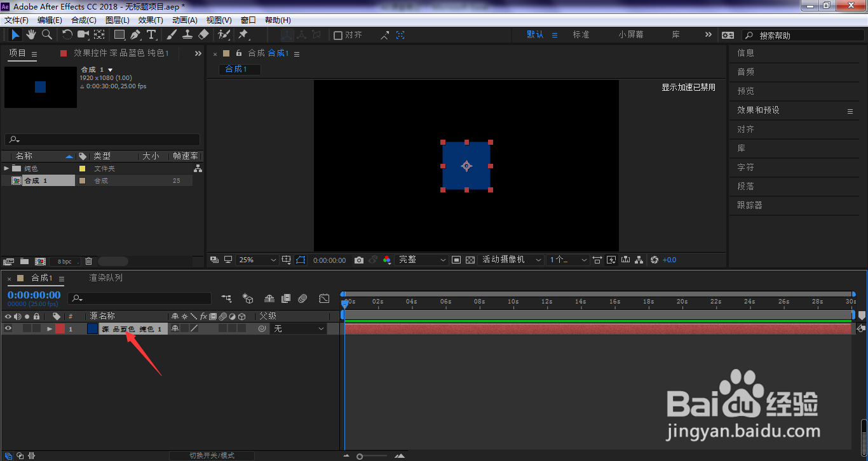The height and width of the screenshot is (461, 868).
Task: Select the Selection arrow tool
Action: coord(15,35)
